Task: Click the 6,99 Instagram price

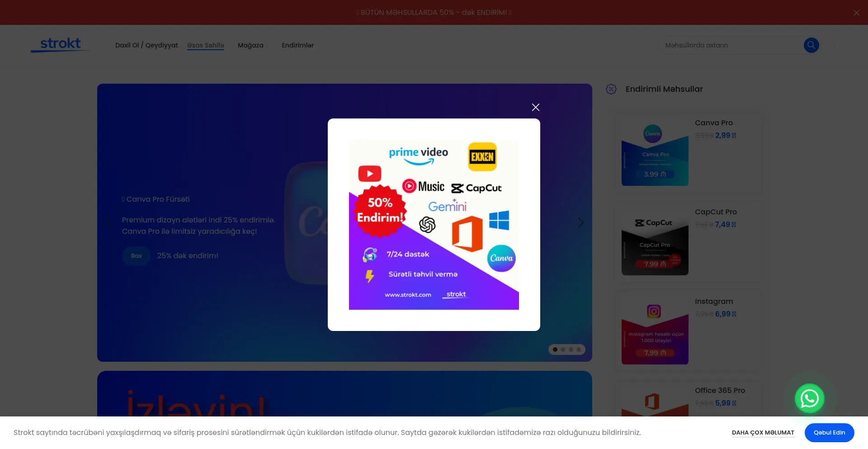Action: coord(725,314)
